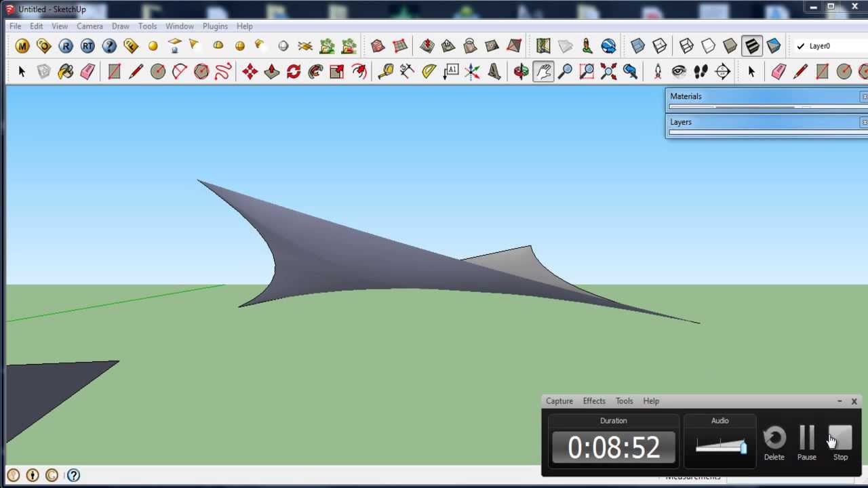The width and height of the screenshot is (868, 488).
Task: Open the recorder Capture menu
Action: pos(559,401)
